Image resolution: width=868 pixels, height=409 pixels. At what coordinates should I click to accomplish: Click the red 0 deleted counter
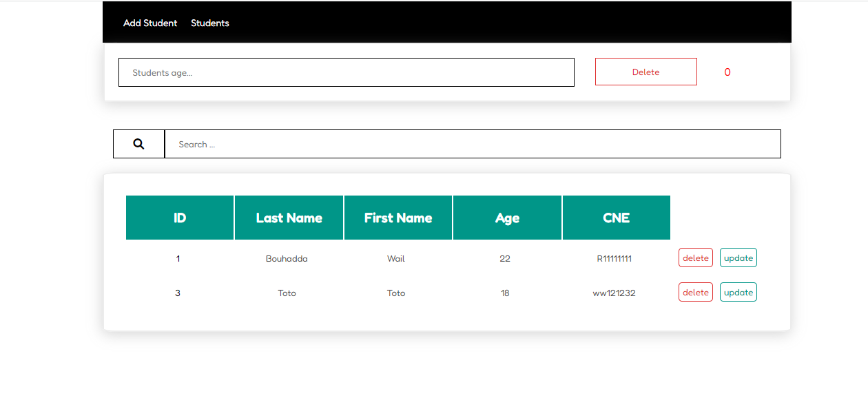pyautogui.click(x=727, y=72)
